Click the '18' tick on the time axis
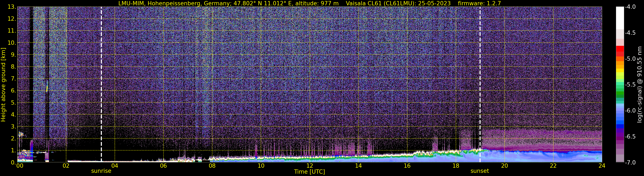 tap(456, 166)
